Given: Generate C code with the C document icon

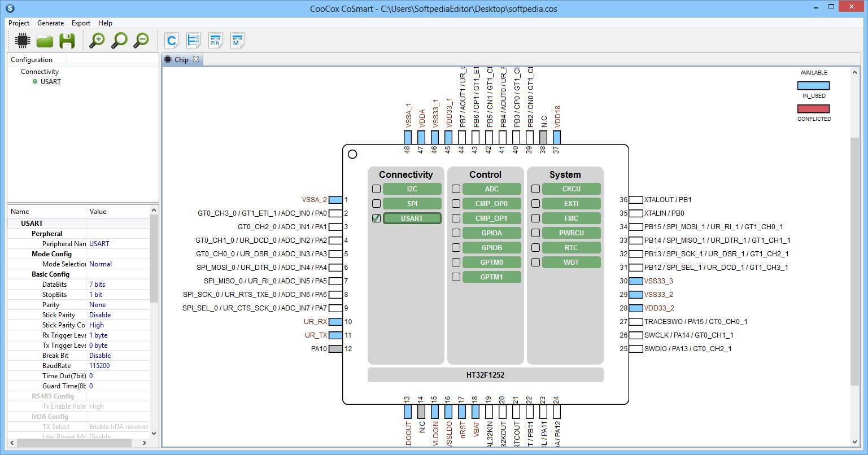Looking at the screenshot, I should coord(172,41).
